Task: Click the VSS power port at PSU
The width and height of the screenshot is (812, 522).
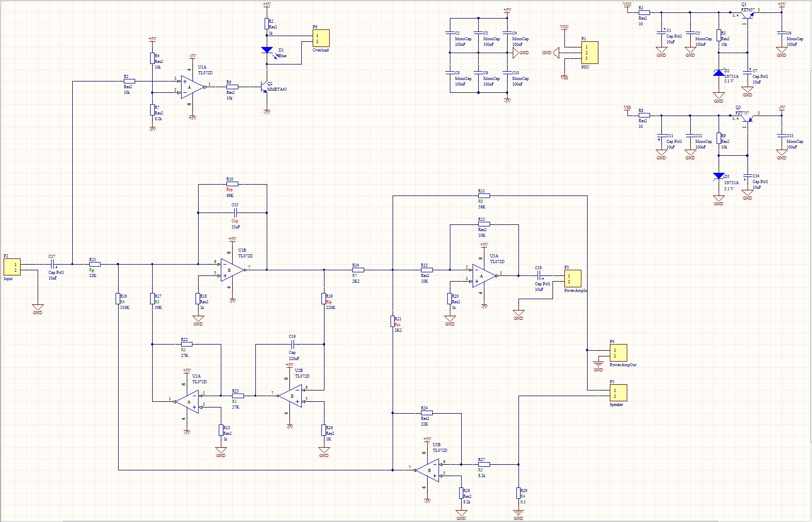Action: [x=564, y=77]
